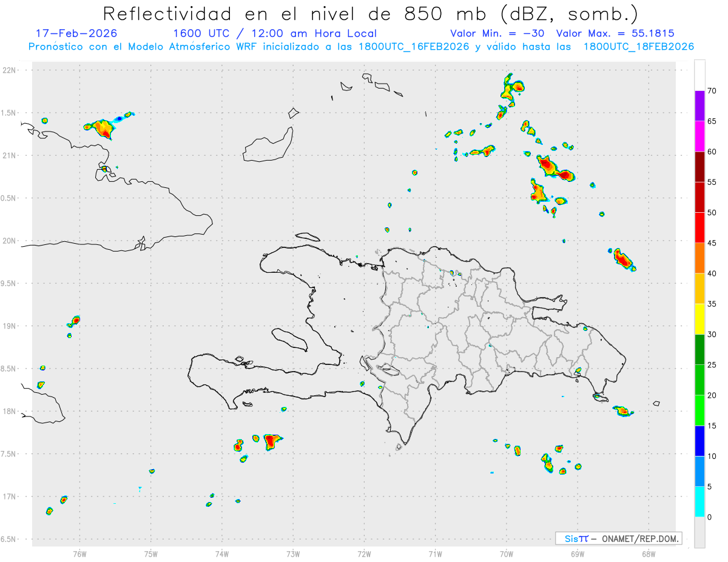Click the colorbar tick label '35'

[712, 304]
